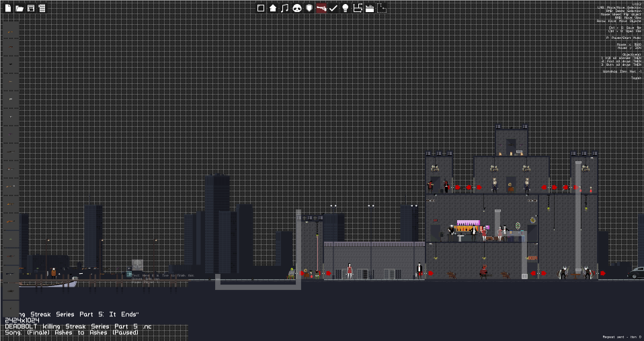Click the DEADBOLT Killing Streak Series filename text
Viewport: 644px width, 341px height.
78,326
